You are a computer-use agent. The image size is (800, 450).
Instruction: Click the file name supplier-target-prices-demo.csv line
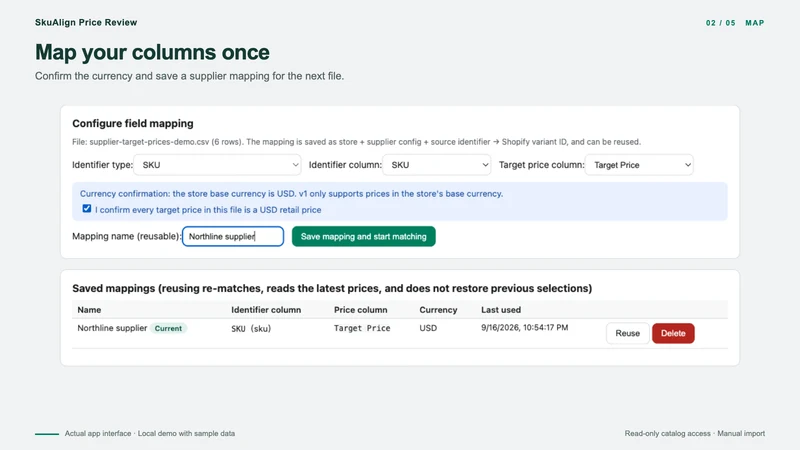[x=356, y=142]
